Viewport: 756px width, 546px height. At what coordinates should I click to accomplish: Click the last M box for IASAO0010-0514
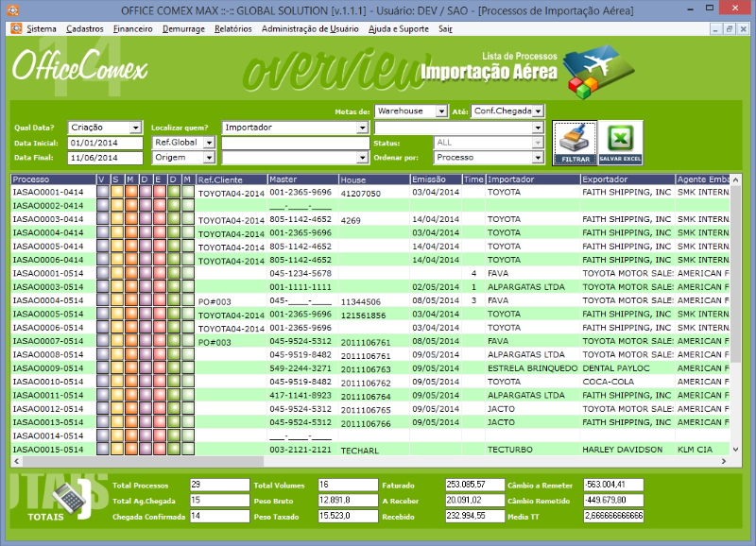188,382
